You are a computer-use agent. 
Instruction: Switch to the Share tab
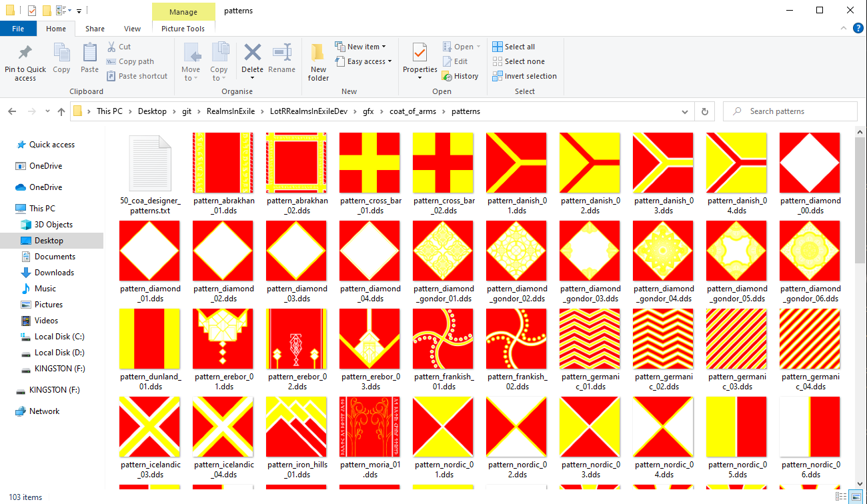pyautogui.click(x=95, y=29)
